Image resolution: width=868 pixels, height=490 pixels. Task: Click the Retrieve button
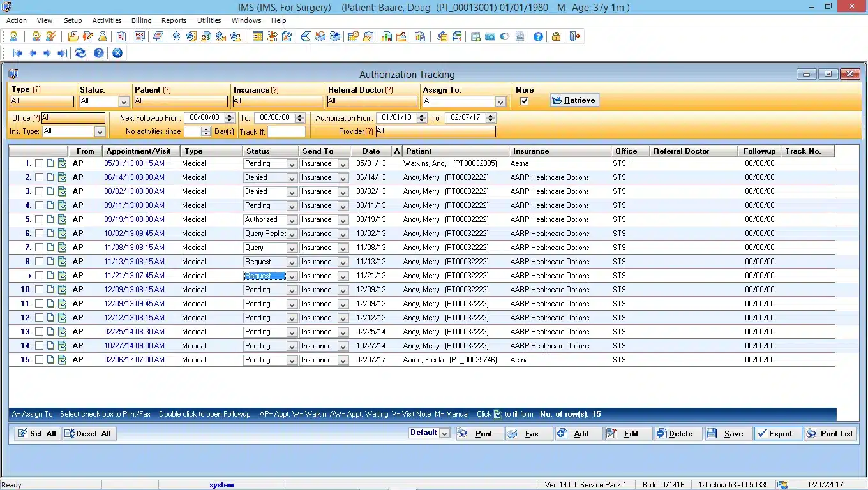coord(574,100)
